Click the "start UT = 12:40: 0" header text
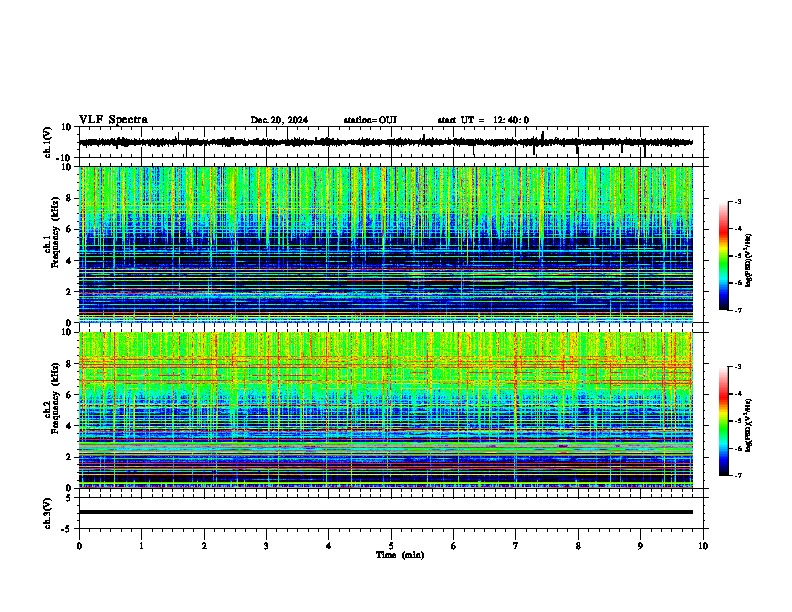 [x=483, y=120]
